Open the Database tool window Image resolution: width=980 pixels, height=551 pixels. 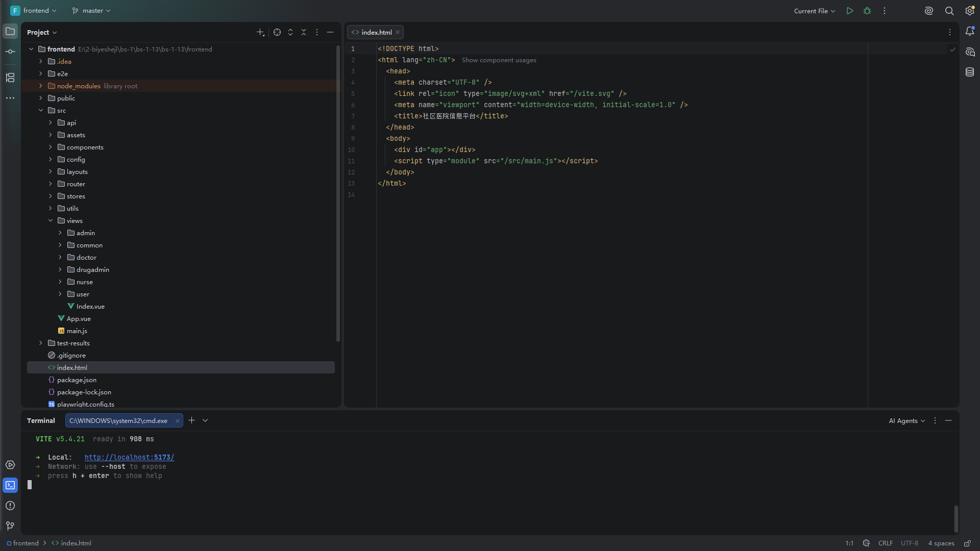[x=970, y=72]
